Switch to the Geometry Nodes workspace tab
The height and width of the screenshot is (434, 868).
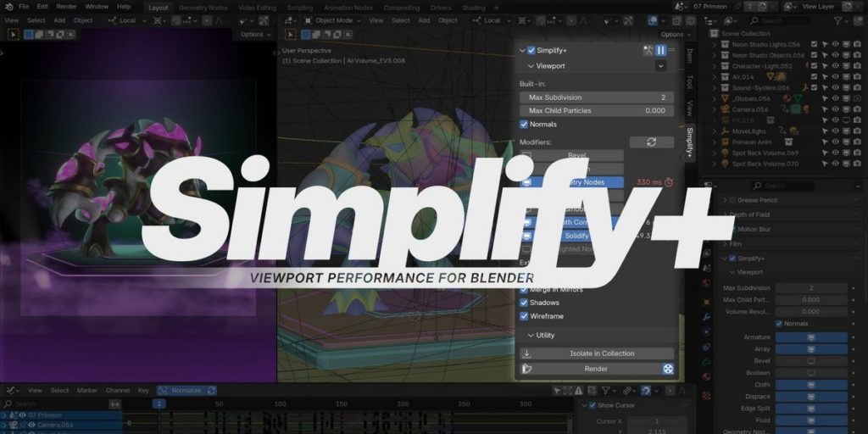point(203,7)
